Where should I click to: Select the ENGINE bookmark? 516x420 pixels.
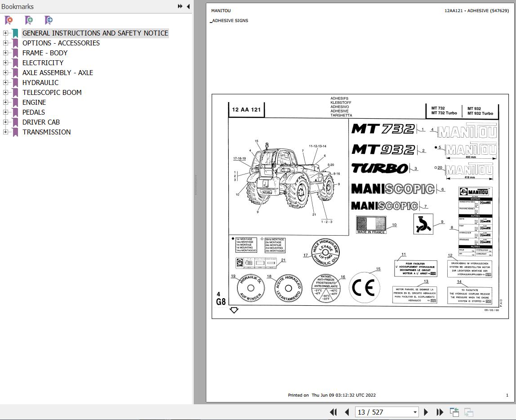click(x=34, y=103)
